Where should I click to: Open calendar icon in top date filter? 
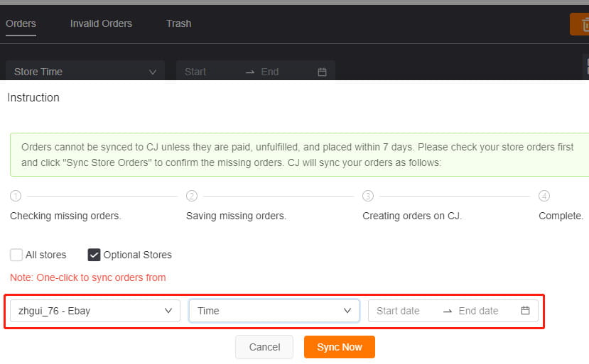point(322,72)
